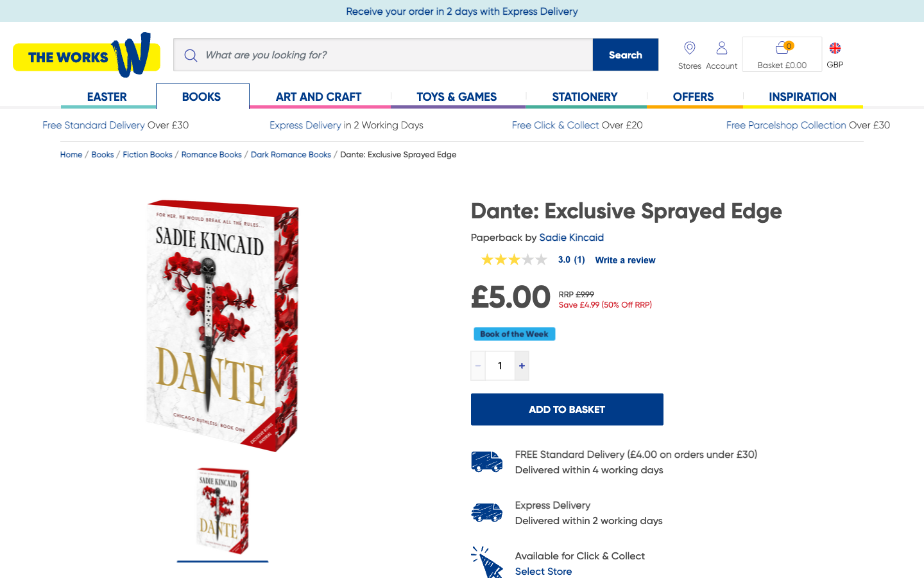Open Sadie Kincaid author link

571,238
